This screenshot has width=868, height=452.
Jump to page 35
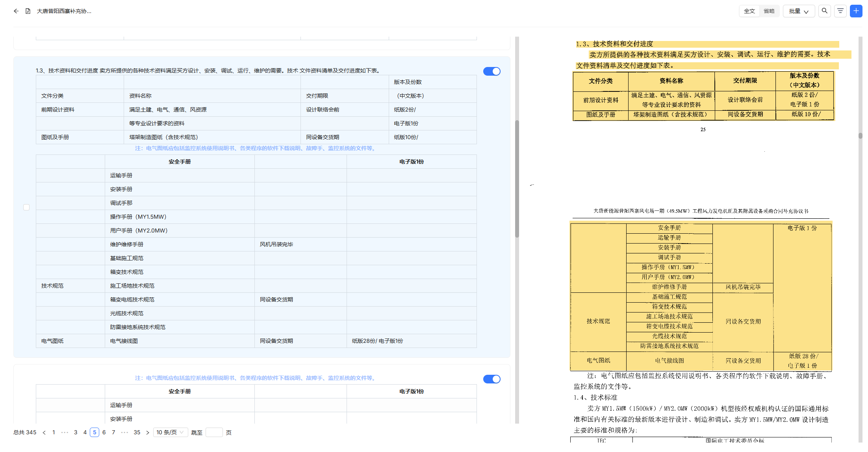point(137,433)
